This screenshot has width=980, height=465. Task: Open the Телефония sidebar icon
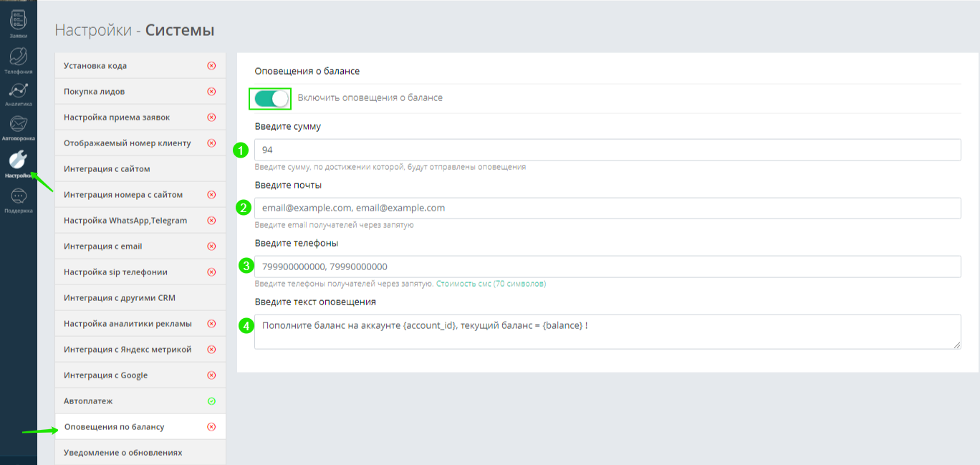tap(19, 56)
